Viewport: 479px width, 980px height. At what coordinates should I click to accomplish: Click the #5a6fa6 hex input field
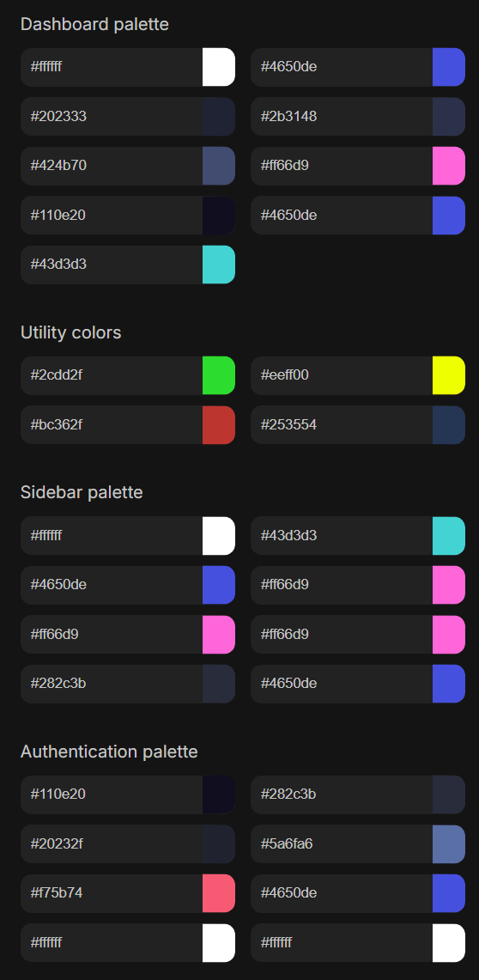(342, 843)
